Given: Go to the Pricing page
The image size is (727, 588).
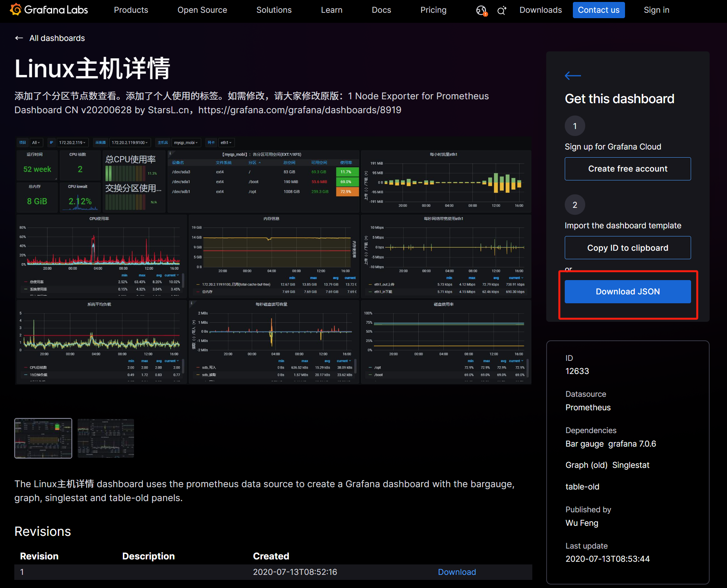Looking at the screenshot, I should pos(433,10).
